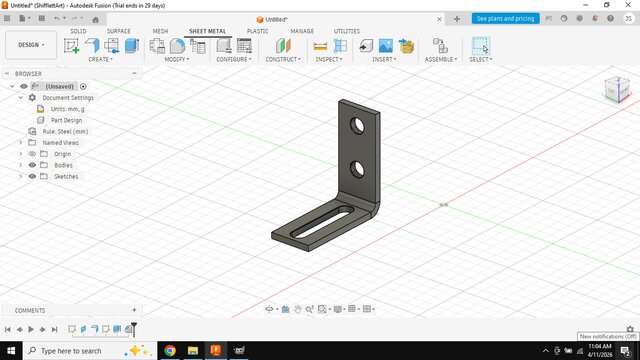Open Google Chrome from the taskbar
The height and width of the screenshot is (360, 640).
click(x=170, y=351)
